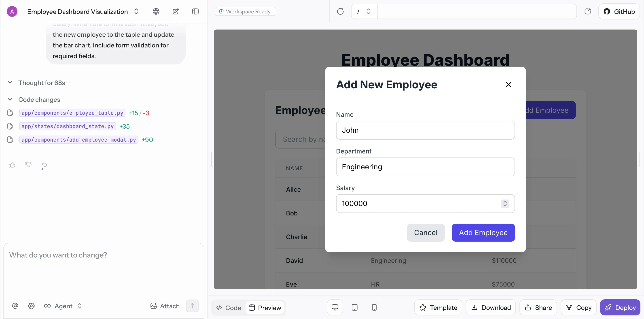Click the thumbs up icon
The width and height of the screenshot is (644, 319).
12,165
